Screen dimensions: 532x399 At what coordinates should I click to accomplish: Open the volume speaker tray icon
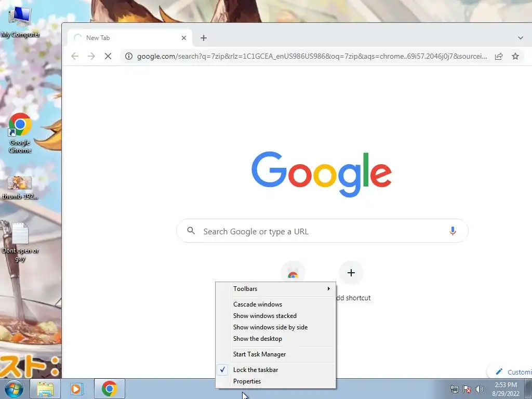coord(480,389)
